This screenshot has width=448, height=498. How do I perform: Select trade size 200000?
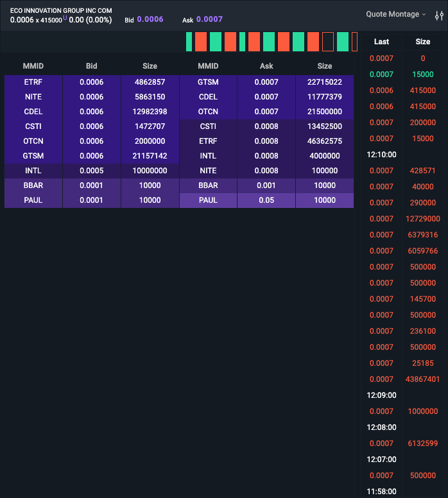pos(422,123)
